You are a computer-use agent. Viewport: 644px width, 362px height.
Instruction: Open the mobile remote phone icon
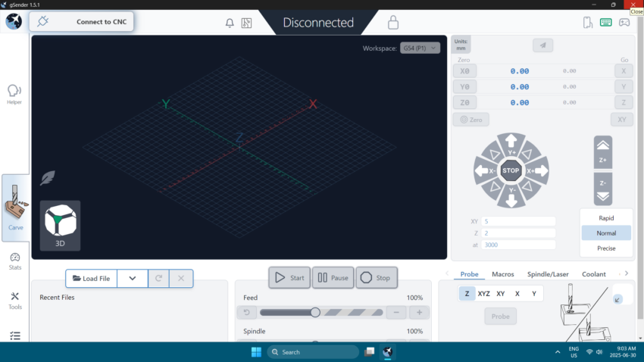pos(588,22)
